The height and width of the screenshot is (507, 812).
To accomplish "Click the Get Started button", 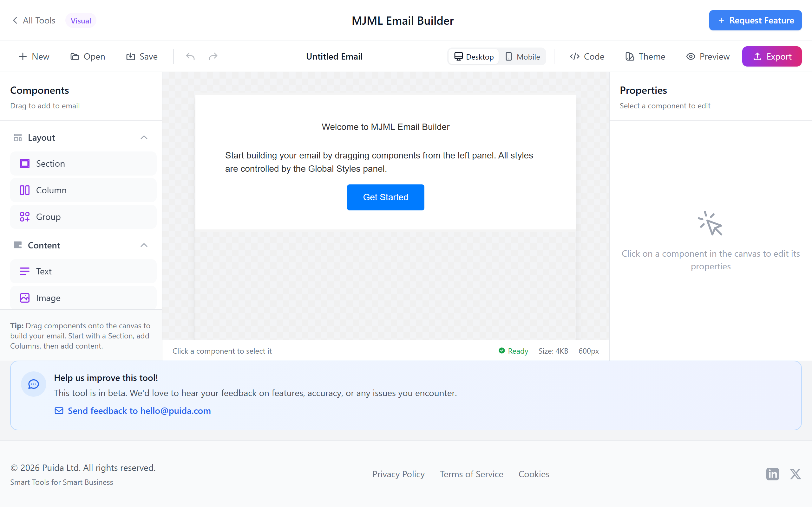I will click(x=385, y=197).
